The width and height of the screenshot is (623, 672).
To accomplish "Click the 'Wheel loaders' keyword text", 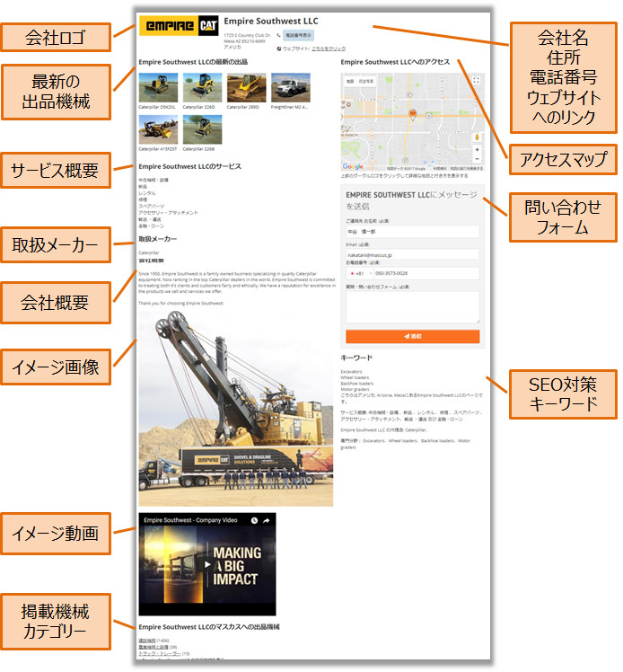I will point(355,377).
